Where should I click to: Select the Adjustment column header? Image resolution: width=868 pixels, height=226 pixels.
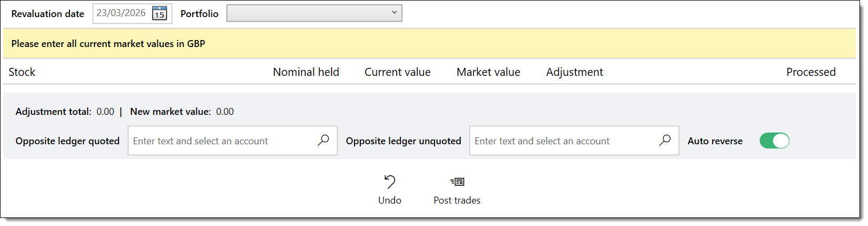574,72
